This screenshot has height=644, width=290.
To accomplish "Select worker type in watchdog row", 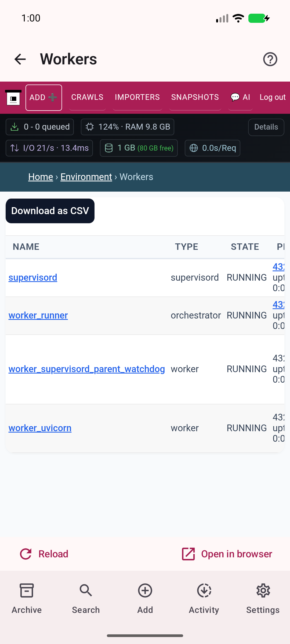I will click(185, 369).
